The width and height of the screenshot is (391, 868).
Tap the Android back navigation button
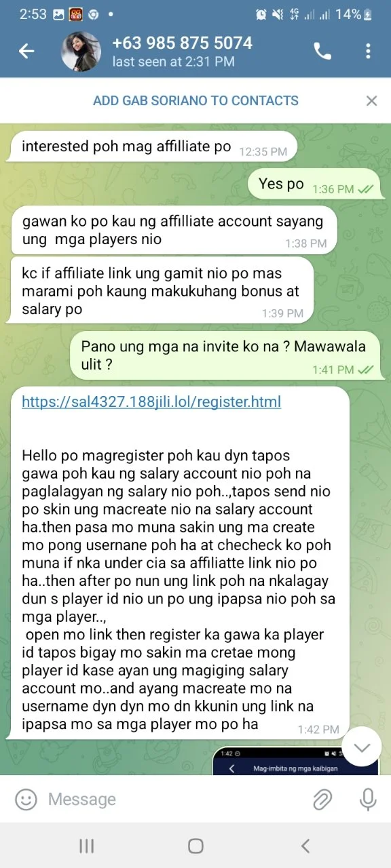[305, 846]
